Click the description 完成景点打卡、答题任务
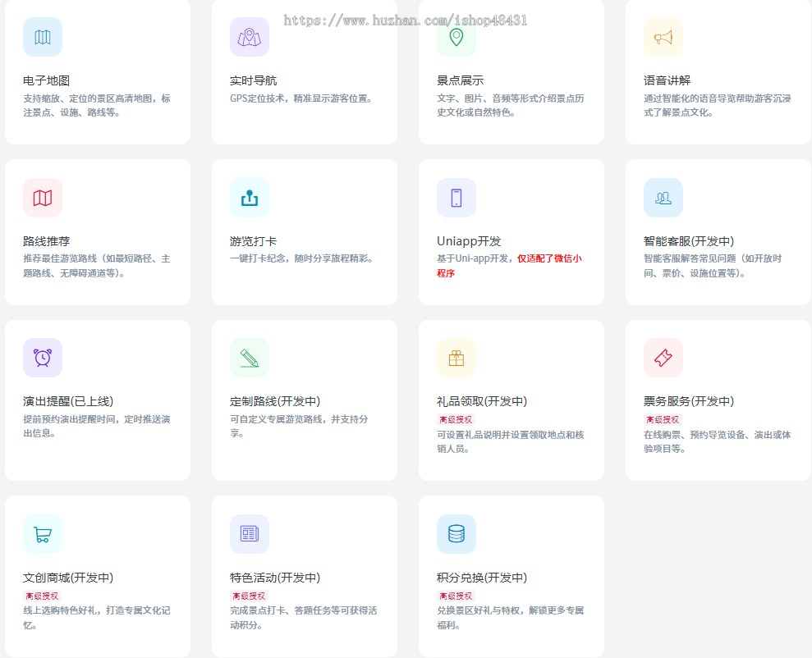812x658 pixels. point(304,618)
